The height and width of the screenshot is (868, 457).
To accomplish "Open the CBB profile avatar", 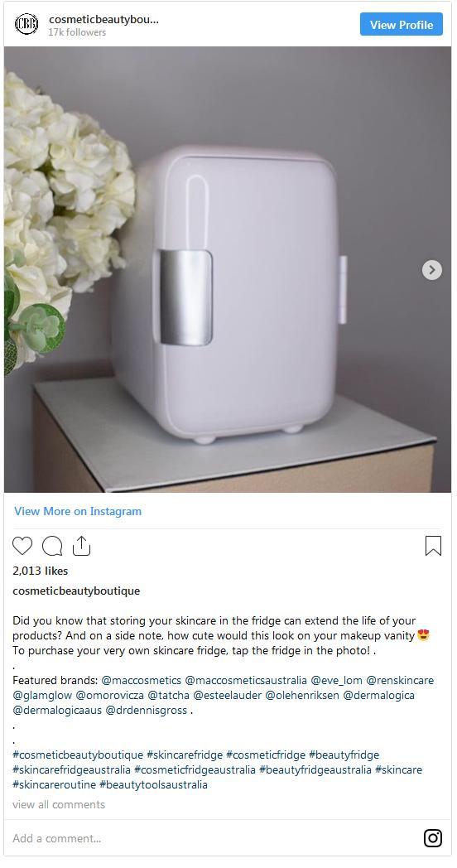I will pos(26,24).
